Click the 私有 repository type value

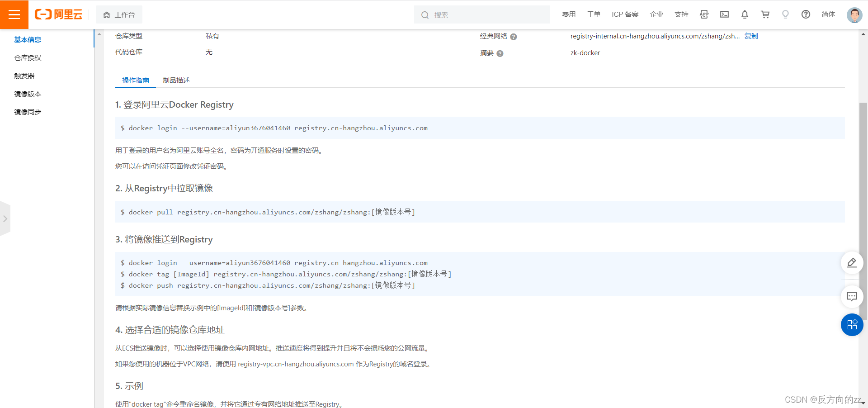click(212, 36)
